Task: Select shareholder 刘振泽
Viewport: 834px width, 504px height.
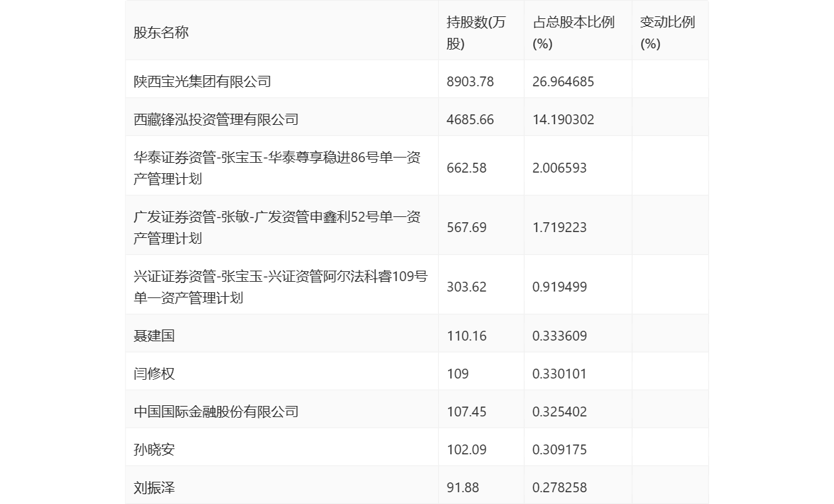Action: click(x=149, y=486)
